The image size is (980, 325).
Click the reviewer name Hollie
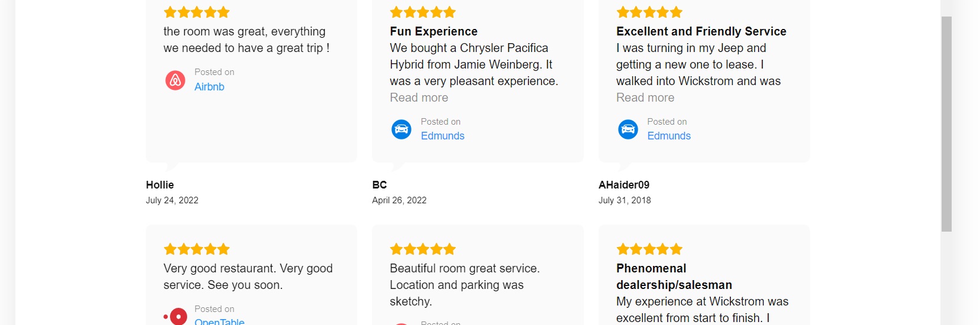pos(160,185)
